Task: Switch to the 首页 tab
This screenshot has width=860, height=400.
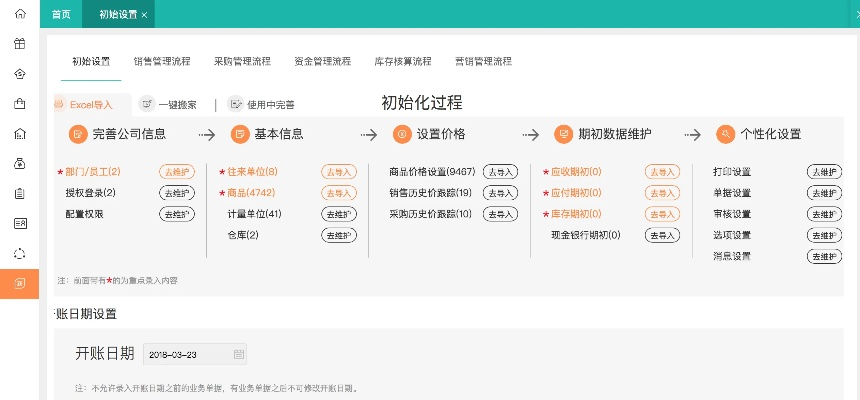Action: click(x=61, y=15)
